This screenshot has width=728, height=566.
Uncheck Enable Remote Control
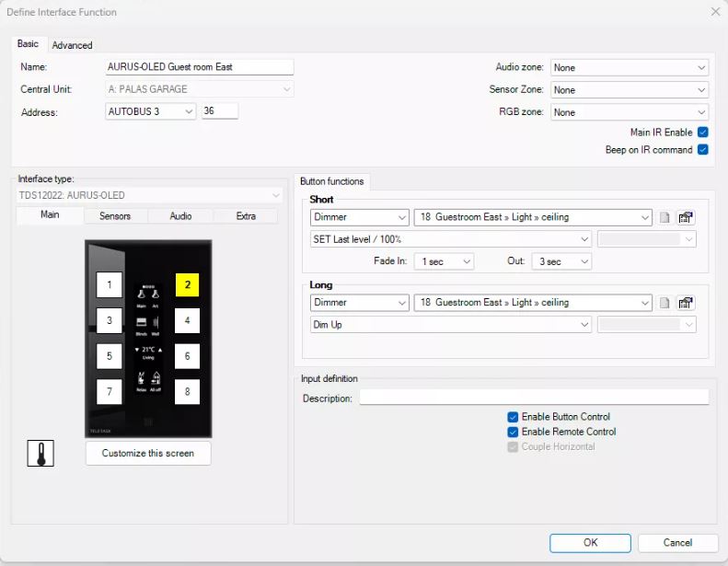[513, 432]
